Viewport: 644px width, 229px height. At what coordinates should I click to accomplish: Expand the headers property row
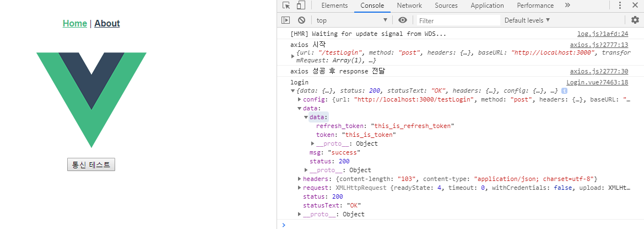click(x=299, y=179)
